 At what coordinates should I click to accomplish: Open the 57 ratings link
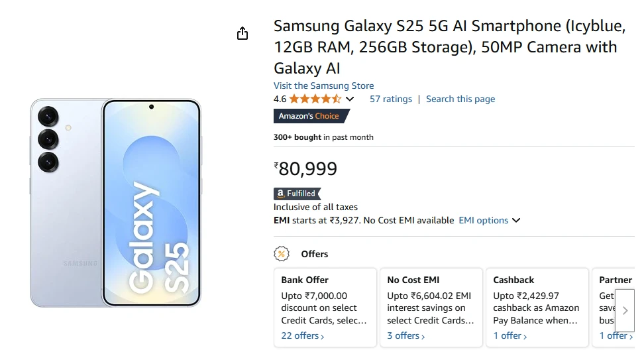click(x=390, y=99)
